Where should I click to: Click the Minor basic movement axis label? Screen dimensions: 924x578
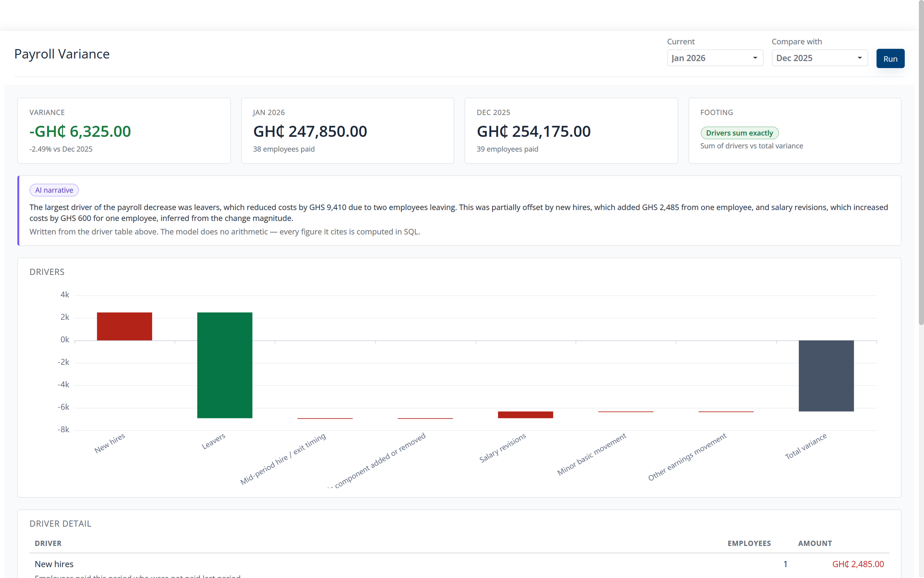pos(591,454)
